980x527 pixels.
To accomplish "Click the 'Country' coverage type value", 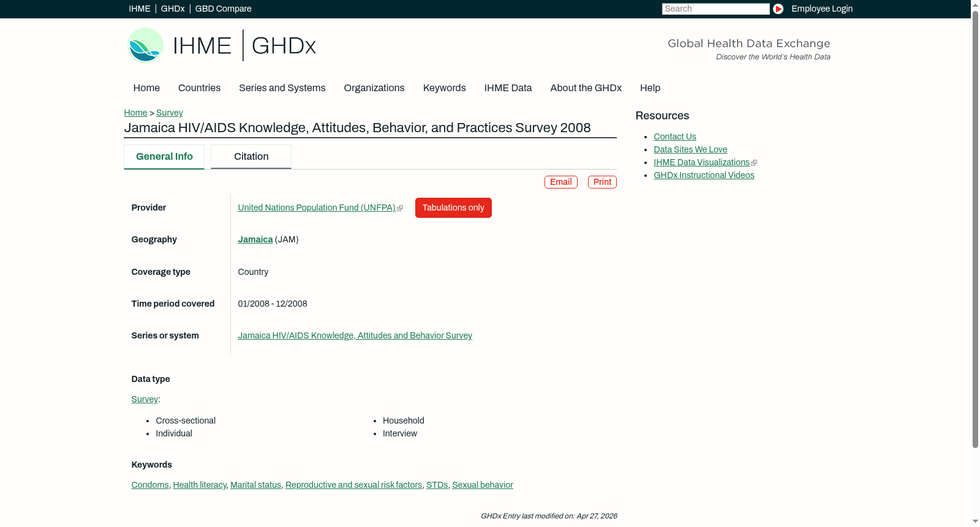I will (x=253, y=272).
